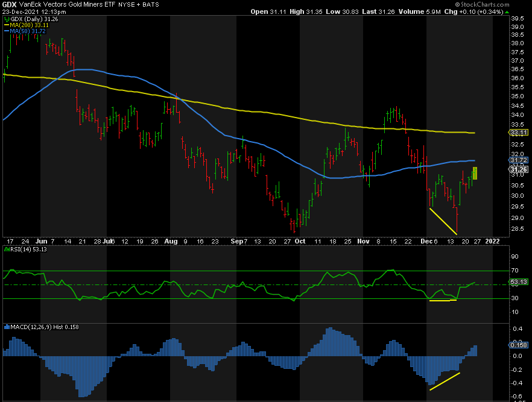Screen dimensions: 532x402
Task: Click the candlestick icon beside GDX (Daily)
Action: [7, 19]
